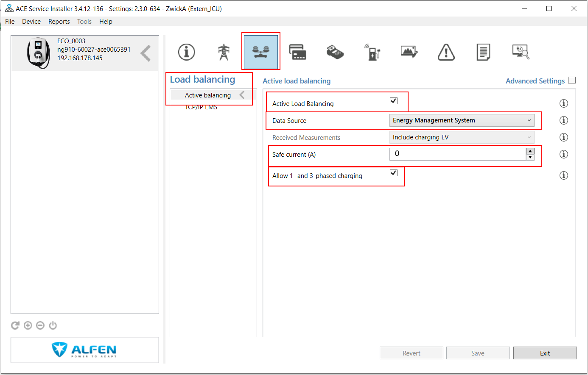Increase Safe current with up arrow
588x375 pixels.
pos(530,151)
